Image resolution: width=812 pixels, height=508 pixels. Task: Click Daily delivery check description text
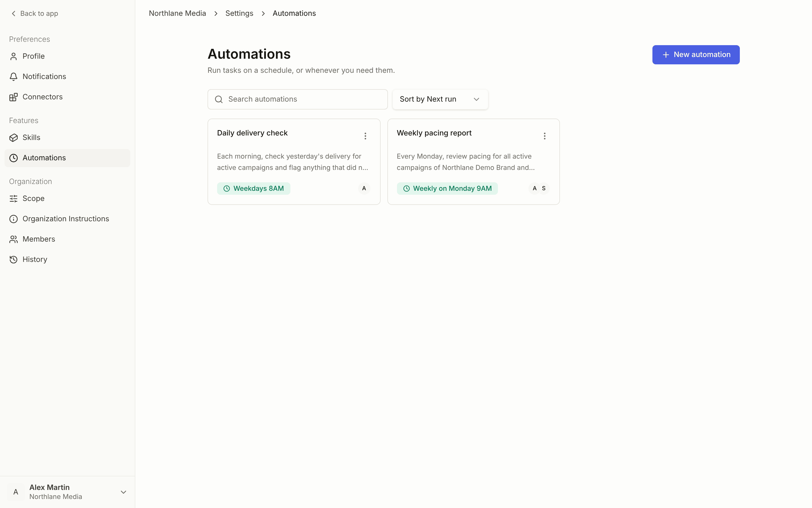[293, 162]
